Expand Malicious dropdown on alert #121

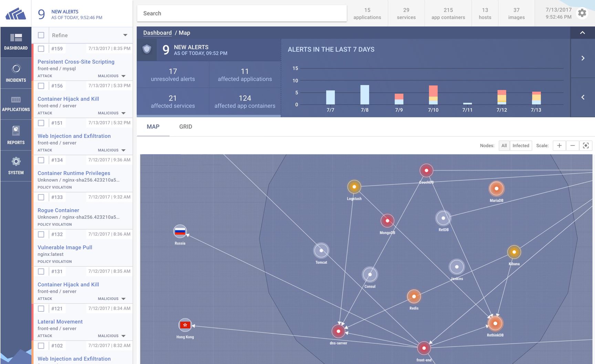[123, 336]
